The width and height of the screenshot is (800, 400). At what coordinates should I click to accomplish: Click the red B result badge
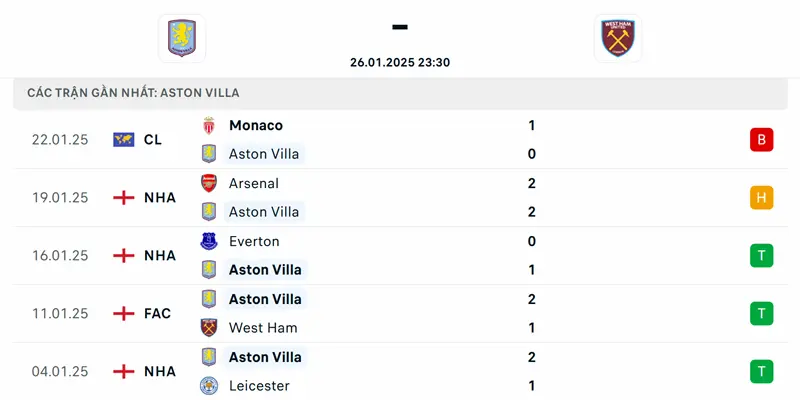tap(761, 140)
